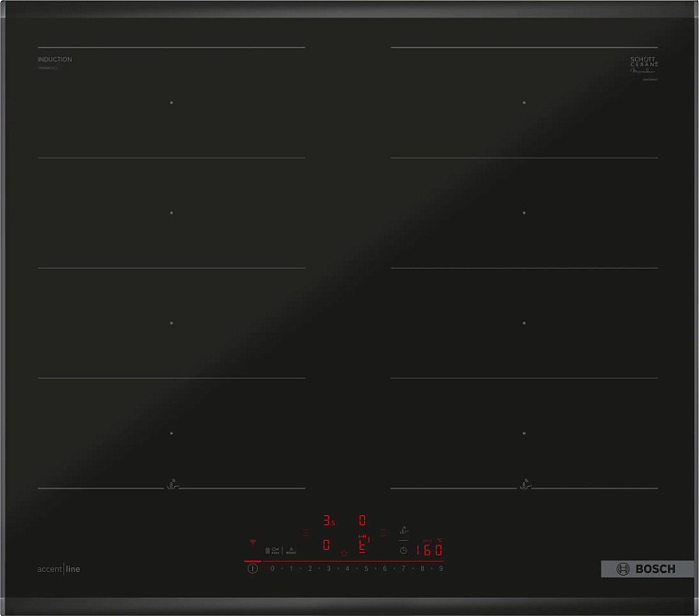
Task: Tap the red flex-zone bars left of 3.5
Action: (x=305, y=533)
